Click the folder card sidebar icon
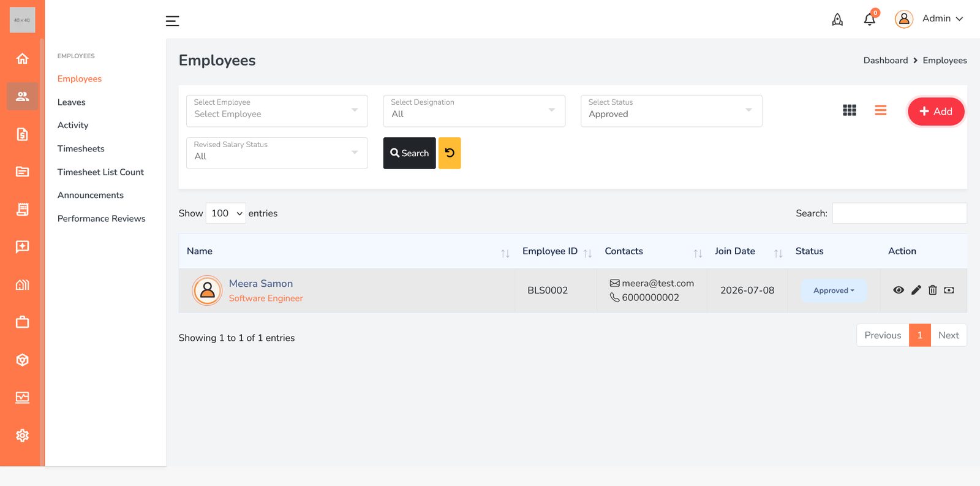 click(22, 172)
